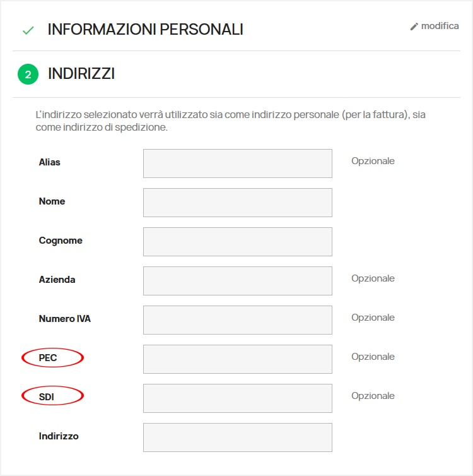
Task: Select the INDIRIZZI section heading
Action: pos(81,74)
